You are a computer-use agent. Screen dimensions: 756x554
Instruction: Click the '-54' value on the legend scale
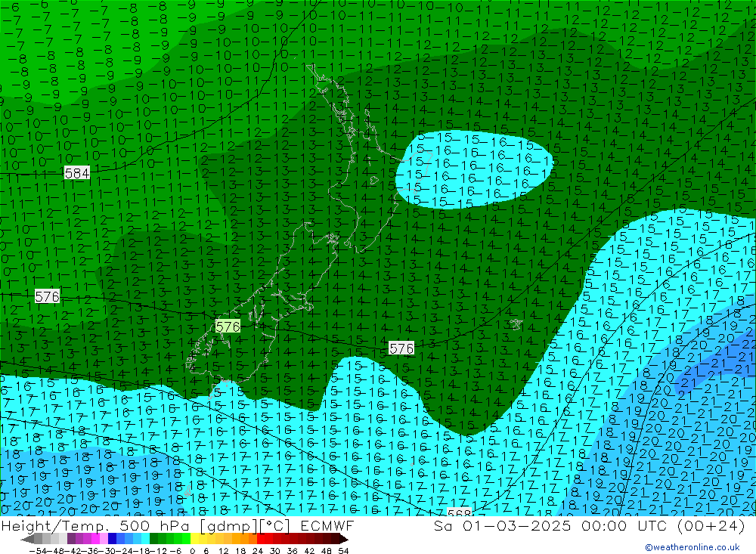pyautogui.click(x=38, y=551)
